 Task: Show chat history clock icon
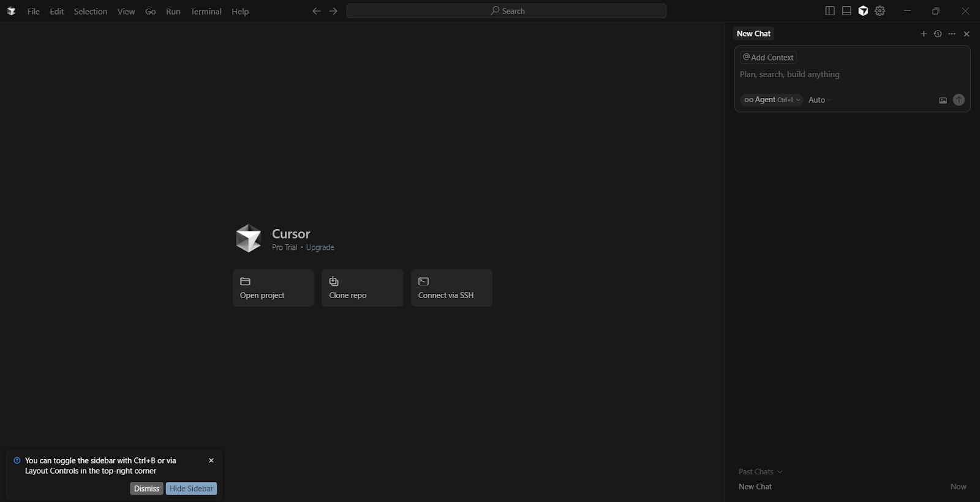938,34
